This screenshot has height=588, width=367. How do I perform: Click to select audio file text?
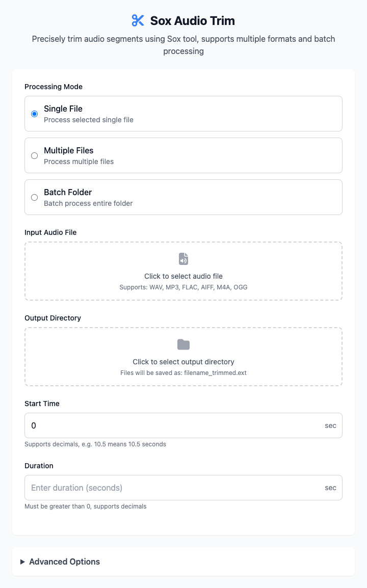183,276
